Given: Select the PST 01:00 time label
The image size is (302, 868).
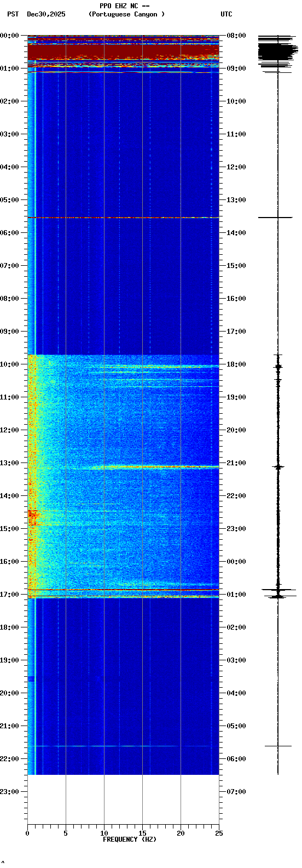Looking at the screenshot, I should (x=9, y=68).
